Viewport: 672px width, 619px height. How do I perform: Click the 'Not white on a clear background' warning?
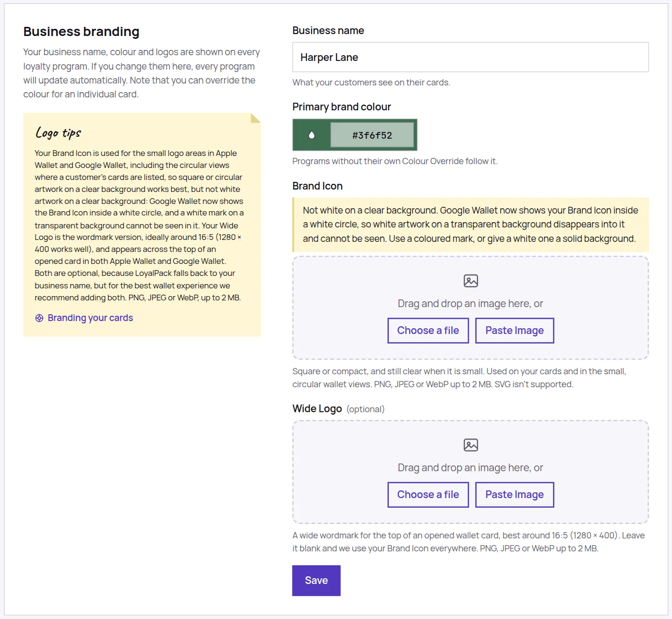click(470, 225)
